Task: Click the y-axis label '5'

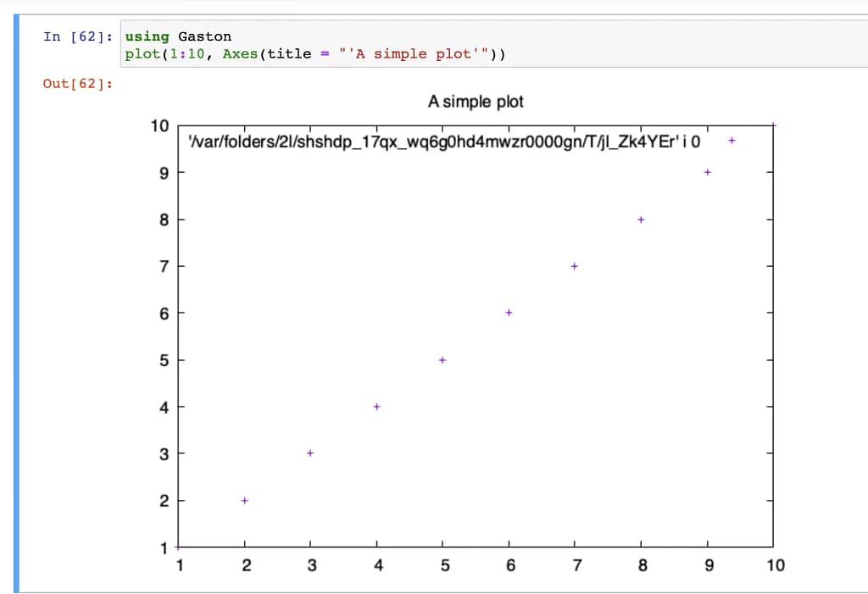Action: [164, 361]
